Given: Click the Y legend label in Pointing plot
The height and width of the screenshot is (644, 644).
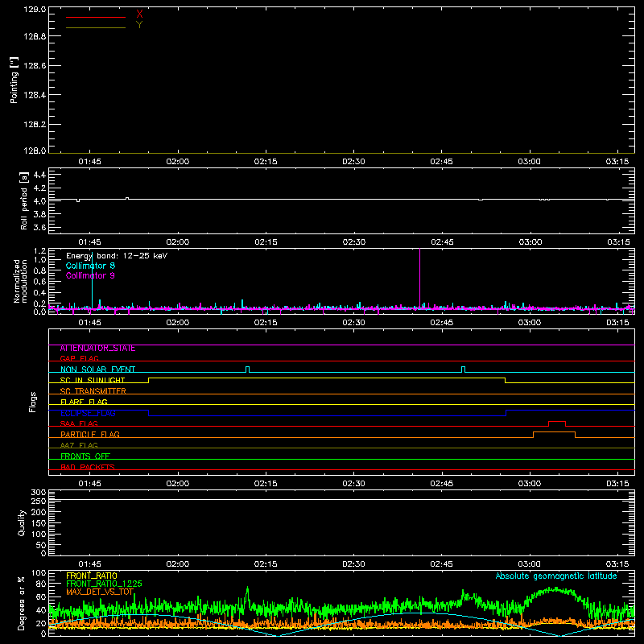Looking at the screenshot, I should [139, 25].
